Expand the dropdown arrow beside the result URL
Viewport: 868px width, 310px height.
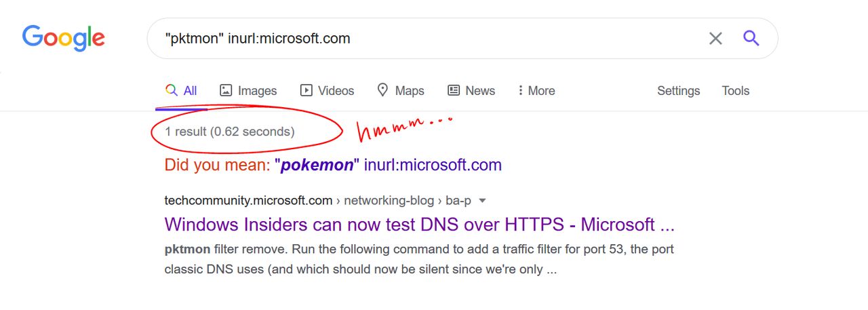pyautogui.click(x=482, y=201)
